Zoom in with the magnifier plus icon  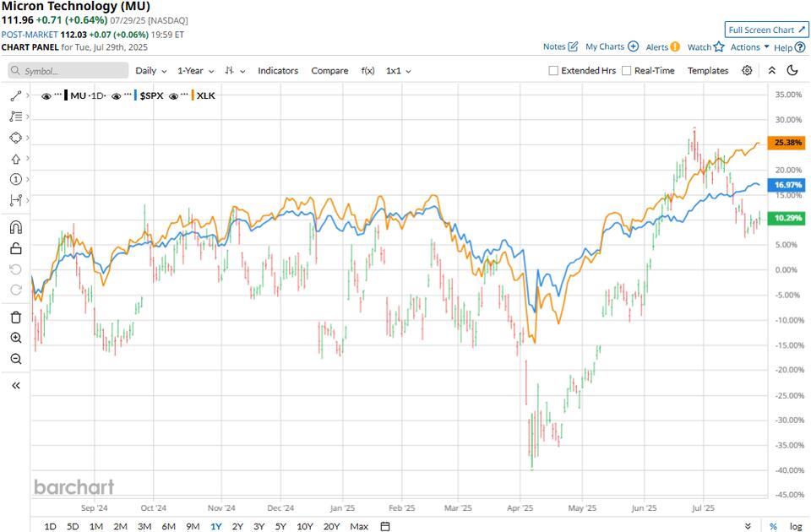tap(15, 338)
